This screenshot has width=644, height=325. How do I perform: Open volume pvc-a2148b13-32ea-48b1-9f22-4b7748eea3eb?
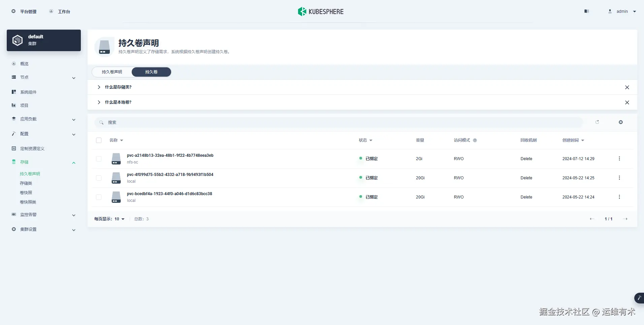pos(170,155)
